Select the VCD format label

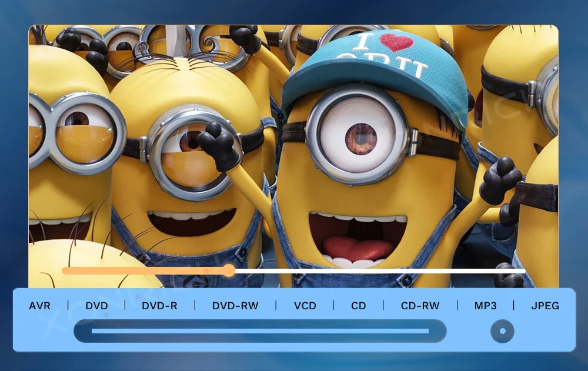[x=305, y=306]
